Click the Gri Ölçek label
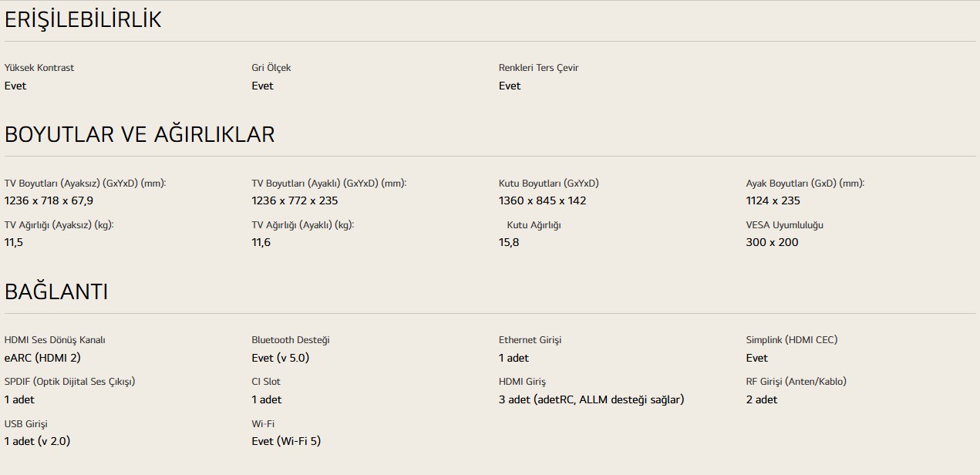The height and width of the screenshot is (475, 980). pos(271,68)
